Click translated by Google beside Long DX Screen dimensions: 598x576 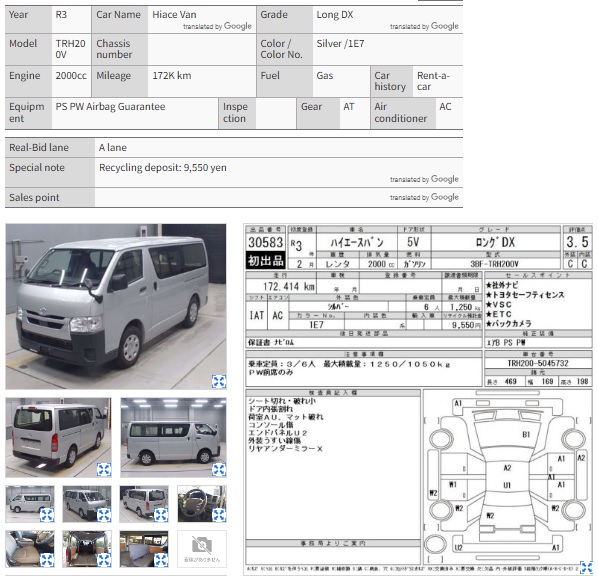(424, 26)
